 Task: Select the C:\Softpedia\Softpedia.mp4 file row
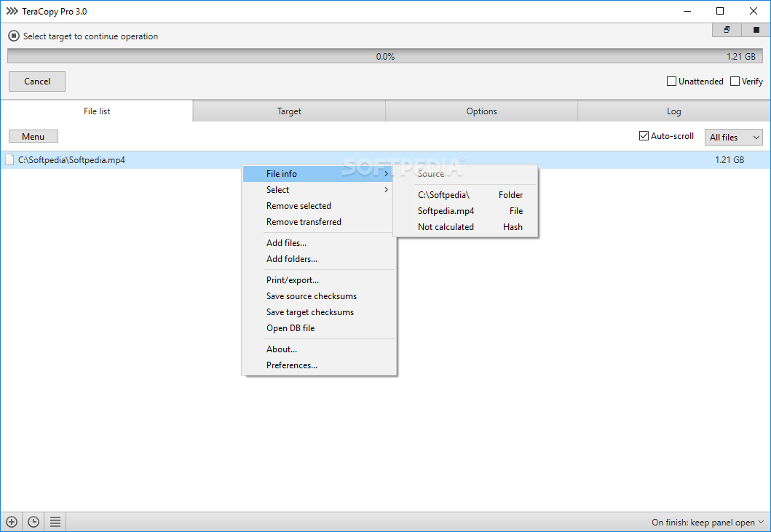pyautogui.click(x=386, y=160)
